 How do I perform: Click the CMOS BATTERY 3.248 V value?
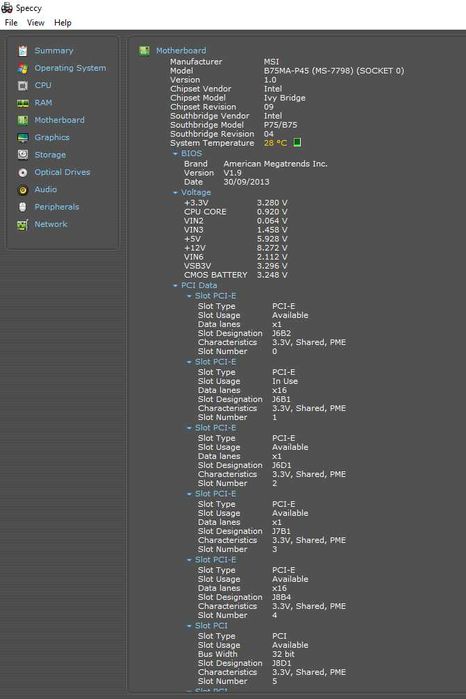(272, 275)
